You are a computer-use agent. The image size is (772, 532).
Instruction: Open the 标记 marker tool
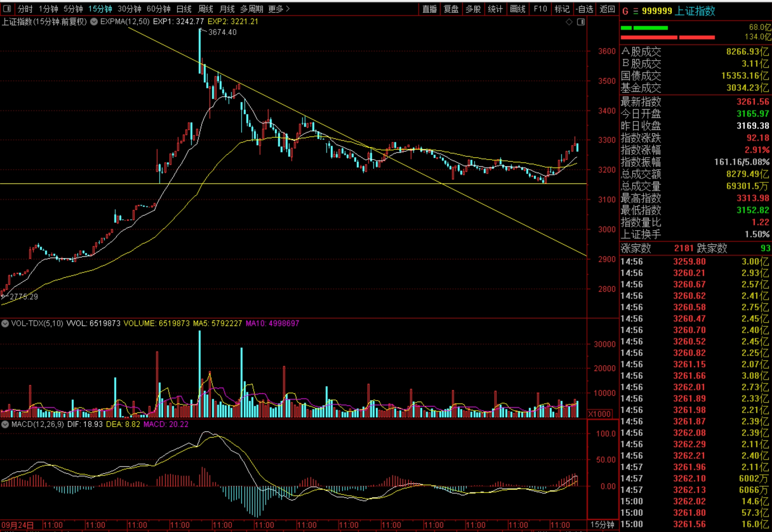click(x=562, y=9)
